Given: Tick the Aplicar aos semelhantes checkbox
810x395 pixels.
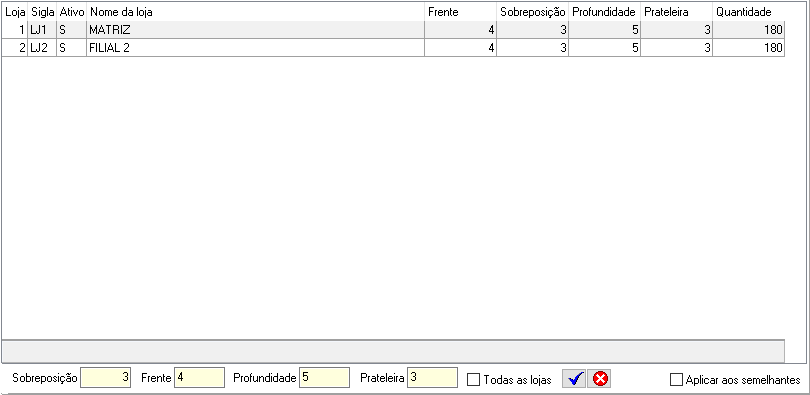Looking at the screenshot, I should coord(676,380).
